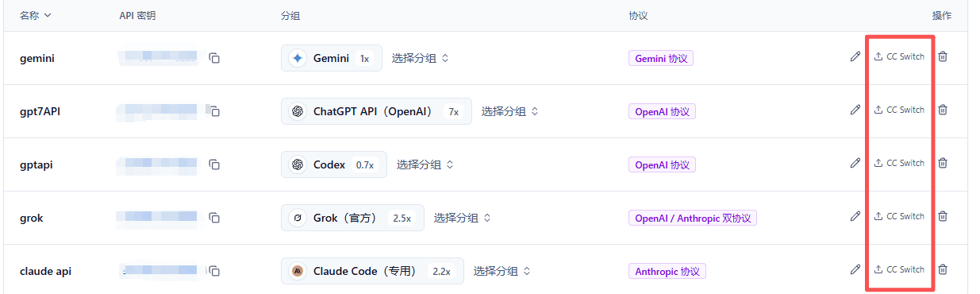This screenshot has width=980, height=294.
Task: Open 选择分组 dropdown in gpt7API row
Action: (510, 111)
